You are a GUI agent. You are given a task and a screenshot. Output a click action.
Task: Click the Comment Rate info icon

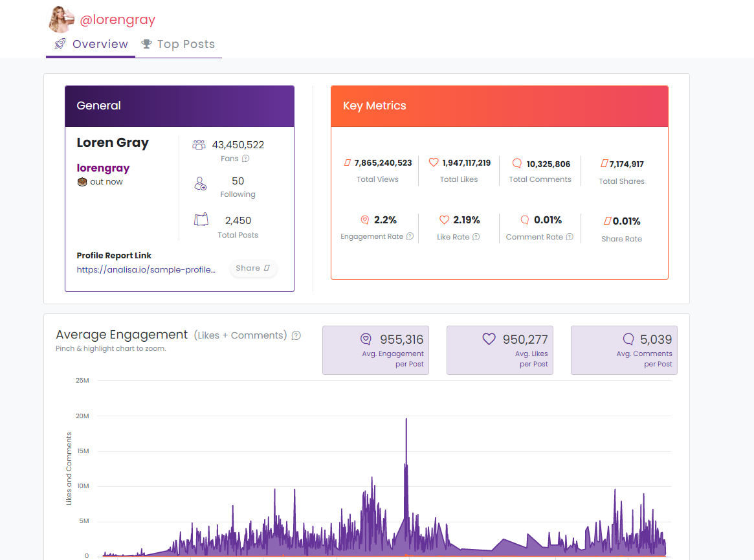(x=570, y=237)
